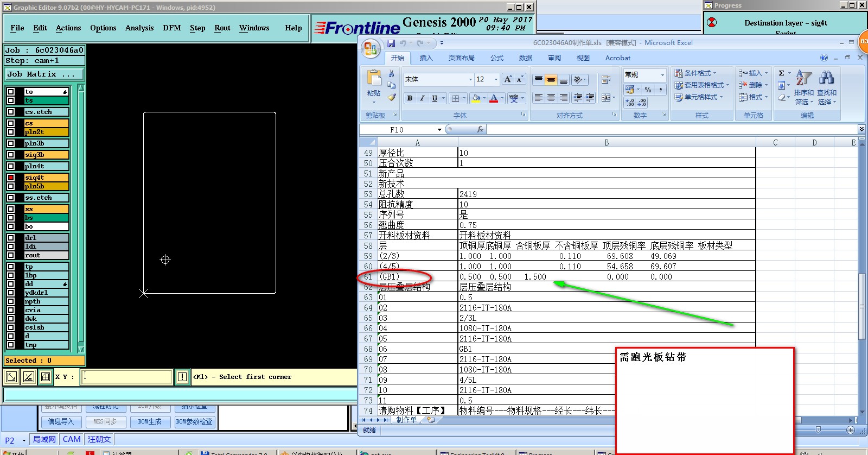Click the 信息导入 button
The height and width of the screenshot is (455, 868).
point(61,422)
